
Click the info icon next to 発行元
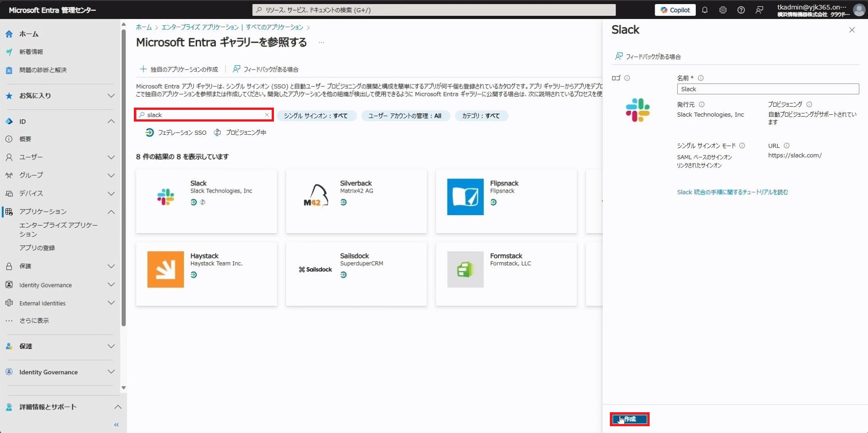pyautogui.click(x=702, y=104)
